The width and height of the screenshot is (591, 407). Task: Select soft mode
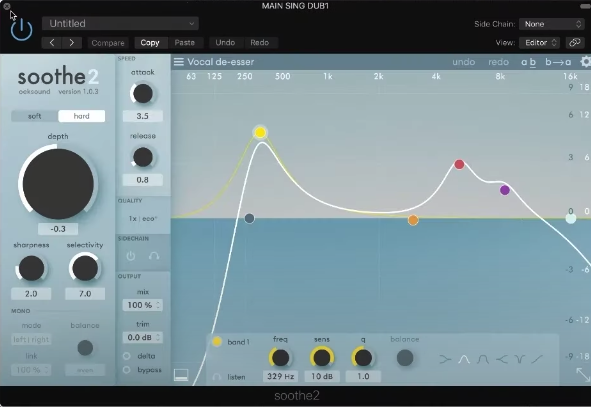coord(35,116)
